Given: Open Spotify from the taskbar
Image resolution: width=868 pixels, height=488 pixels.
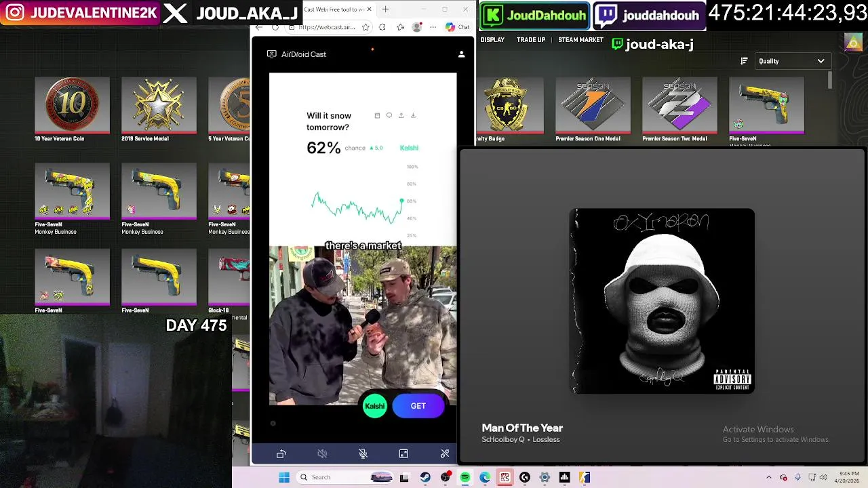Looking at the screenshot, I should point(465,477).
